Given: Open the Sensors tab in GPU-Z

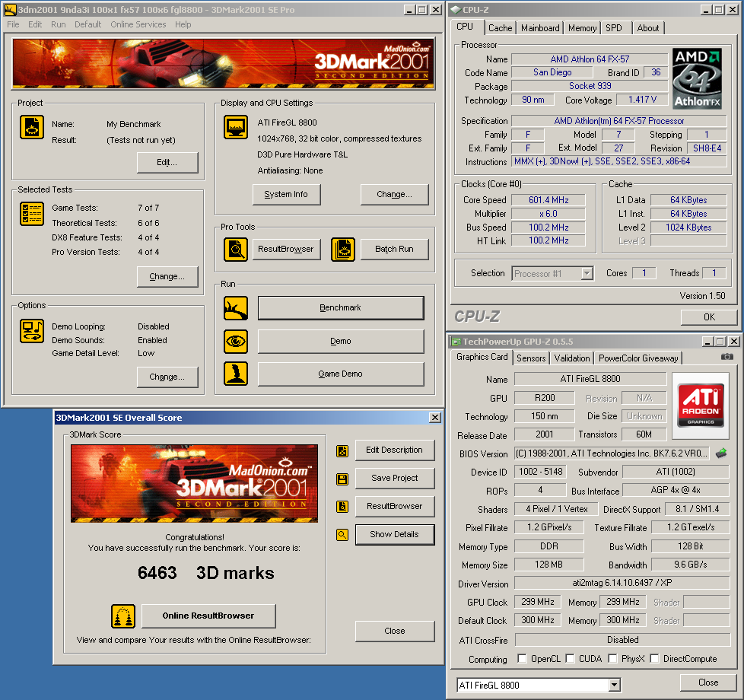Looking at the screenshot, I should coord(531,358).
